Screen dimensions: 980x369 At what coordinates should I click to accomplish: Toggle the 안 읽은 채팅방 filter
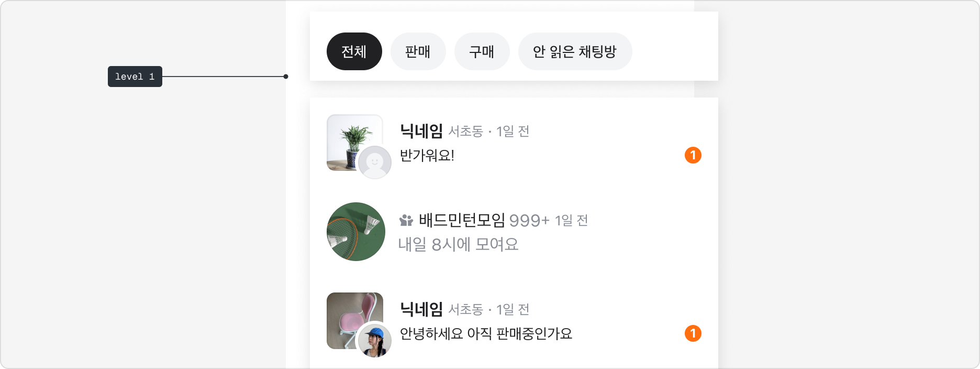[575, 51]
